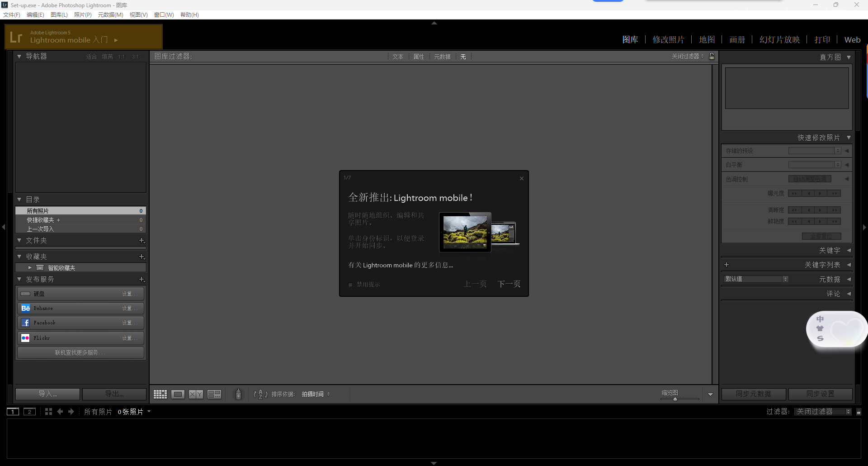Select the Painter spray can tool
868x466 pixels.
238,394
